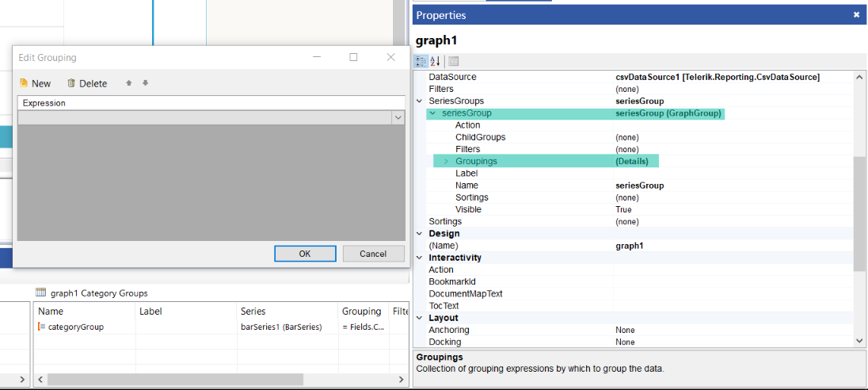The image size is (868, 390).
Task: Click the = Fields.C... grouping cell
Action: click(x=364, y=327)
